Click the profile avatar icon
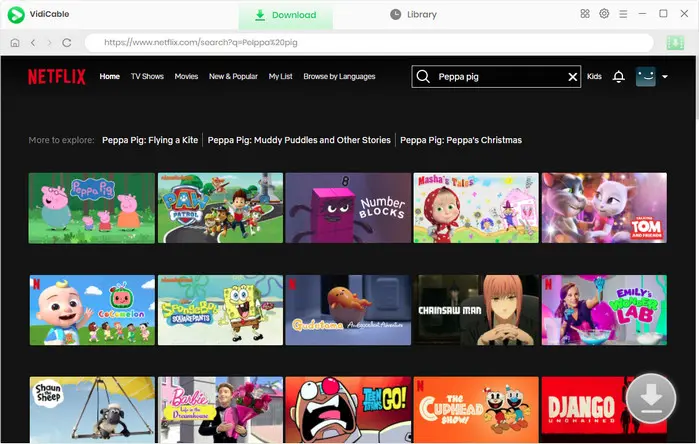Image resolution: width=699 pixels, height=444 pixels. 646,77
